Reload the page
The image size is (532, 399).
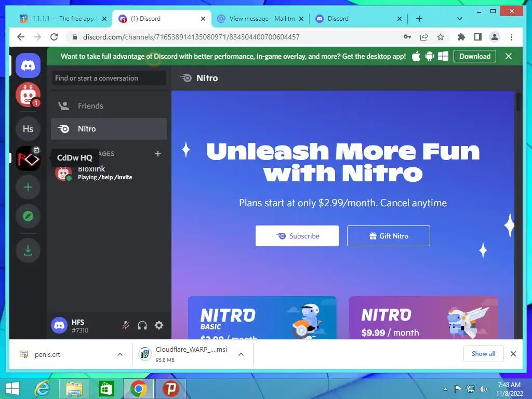coord(54,37)
